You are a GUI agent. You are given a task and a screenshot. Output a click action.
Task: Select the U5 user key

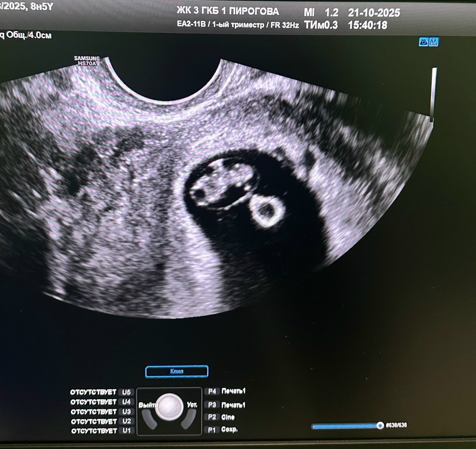point(126,392)
